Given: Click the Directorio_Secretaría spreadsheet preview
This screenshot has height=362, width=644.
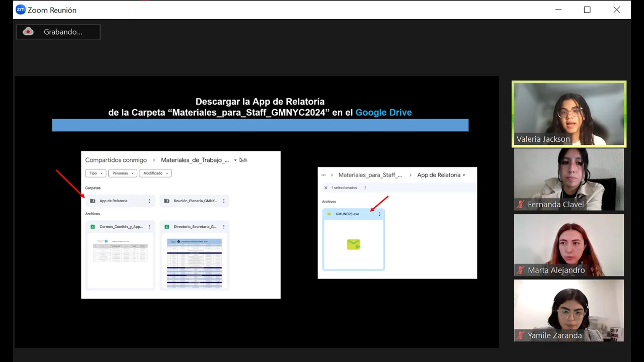Looking at the screenshot, I should pos(194,262).
